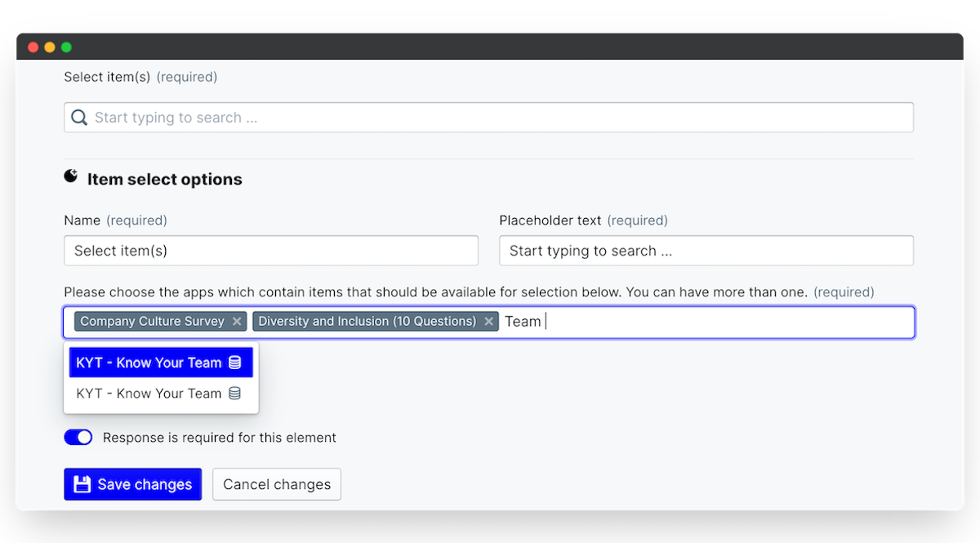
Task: Edit the Placeholder text field
Action: [706, 251]
